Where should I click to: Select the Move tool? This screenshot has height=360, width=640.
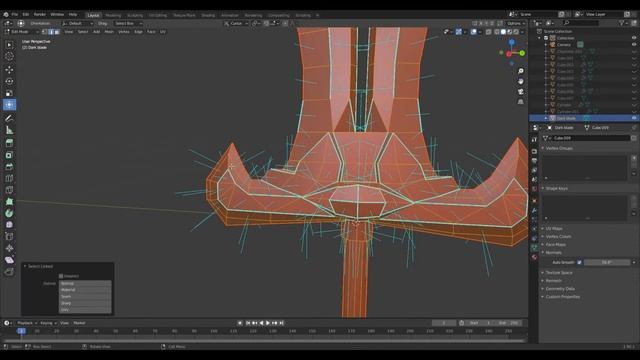[x=9, y=70]
